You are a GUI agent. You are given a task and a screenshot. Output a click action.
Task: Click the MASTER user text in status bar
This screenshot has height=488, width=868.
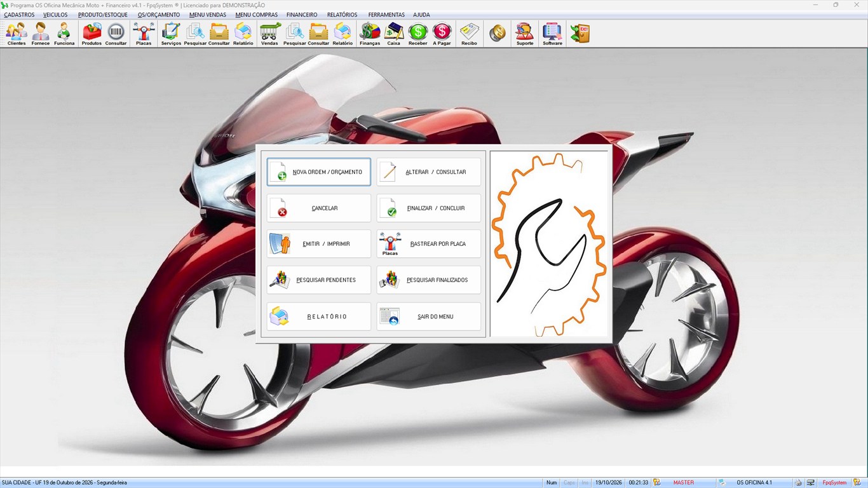(684, 483)
